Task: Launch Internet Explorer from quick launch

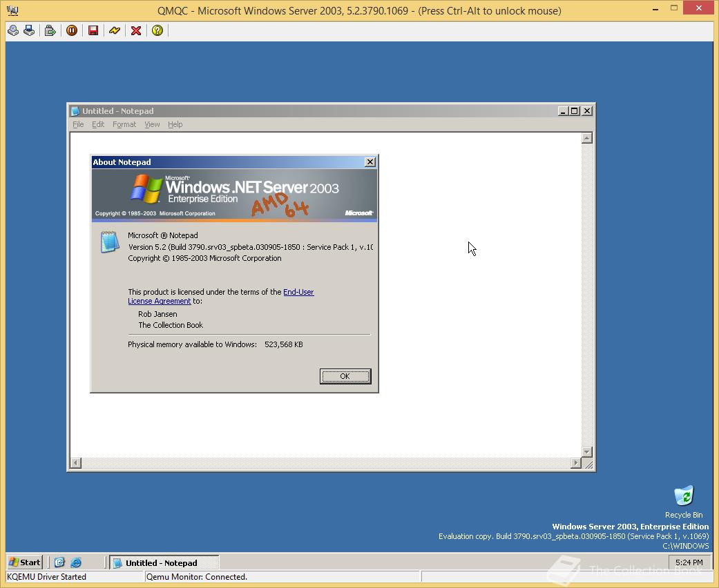Action: 76,562
